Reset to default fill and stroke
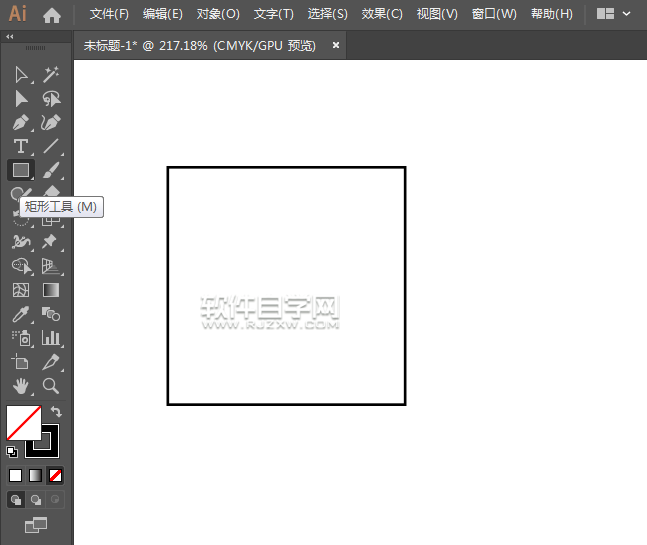Screen dimensions: 647x545 click(12, 452)
